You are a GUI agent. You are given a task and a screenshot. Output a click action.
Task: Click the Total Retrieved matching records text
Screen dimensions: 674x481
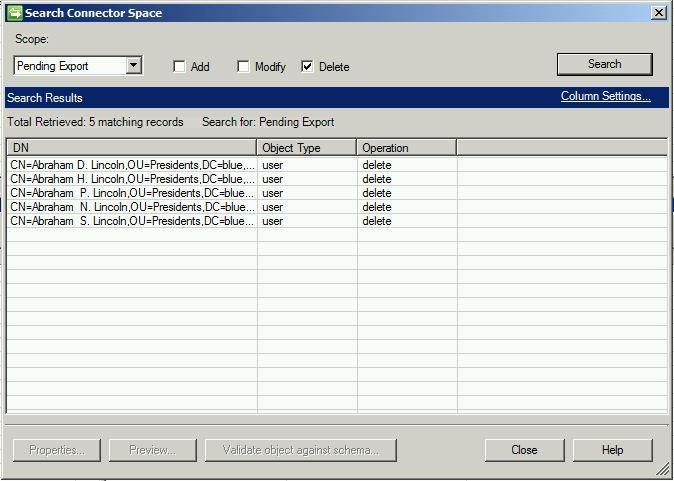pos(95,122)
